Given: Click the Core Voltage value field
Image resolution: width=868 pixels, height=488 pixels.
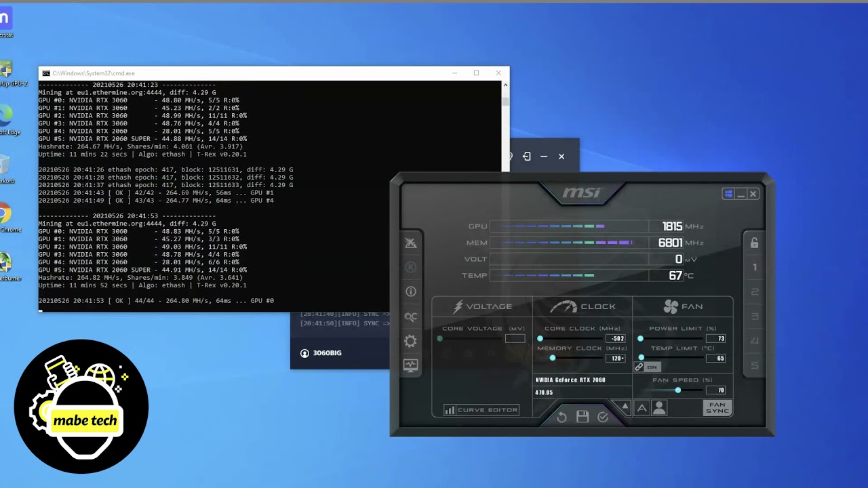Looking at the screenshot, I should 515,338.
